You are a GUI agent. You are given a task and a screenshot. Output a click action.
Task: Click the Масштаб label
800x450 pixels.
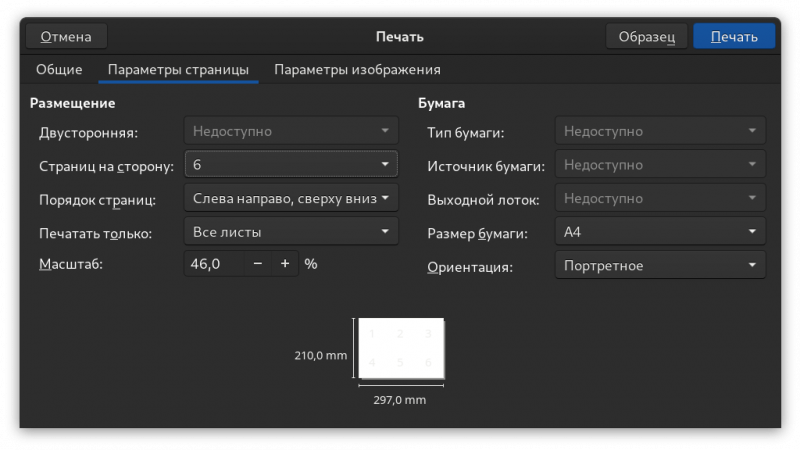71,264
